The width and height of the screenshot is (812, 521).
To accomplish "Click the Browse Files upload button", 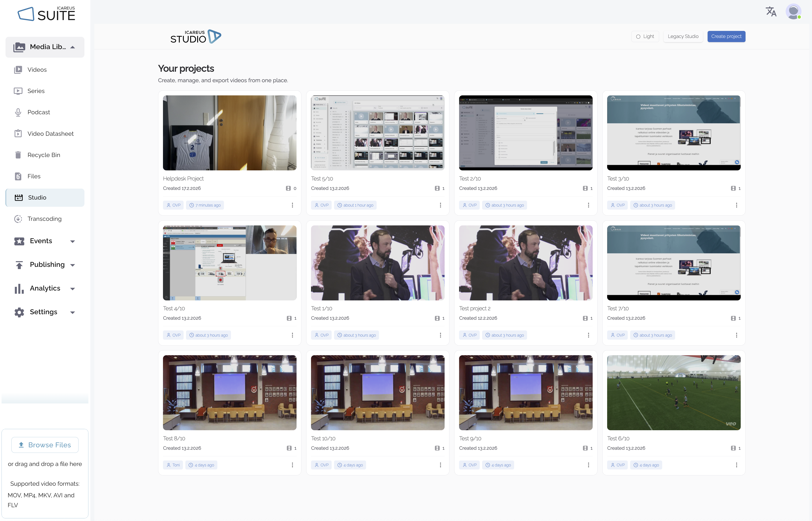I will [x=45, y=445].
